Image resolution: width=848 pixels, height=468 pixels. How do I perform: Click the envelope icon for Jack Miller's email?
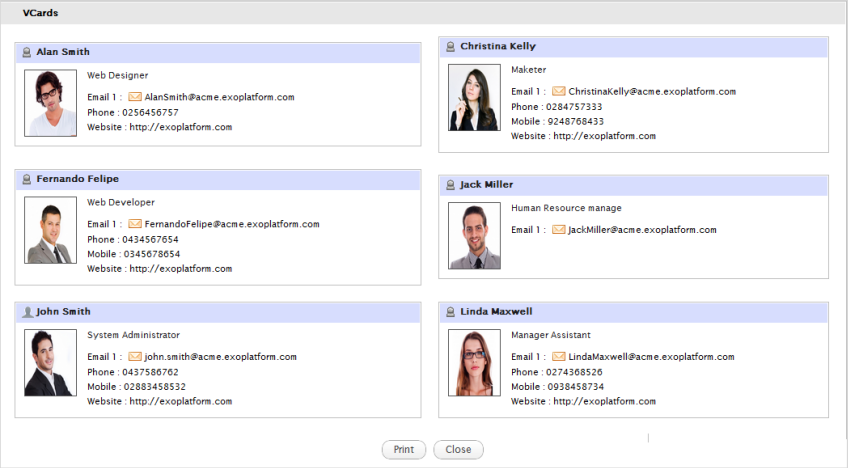(x=559, y=230)
